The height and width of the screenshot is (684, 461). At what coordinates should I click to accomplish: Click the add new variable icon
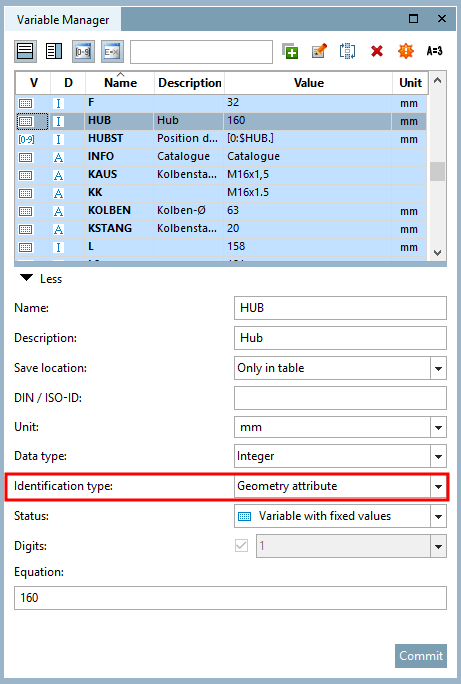pos(290,51)
